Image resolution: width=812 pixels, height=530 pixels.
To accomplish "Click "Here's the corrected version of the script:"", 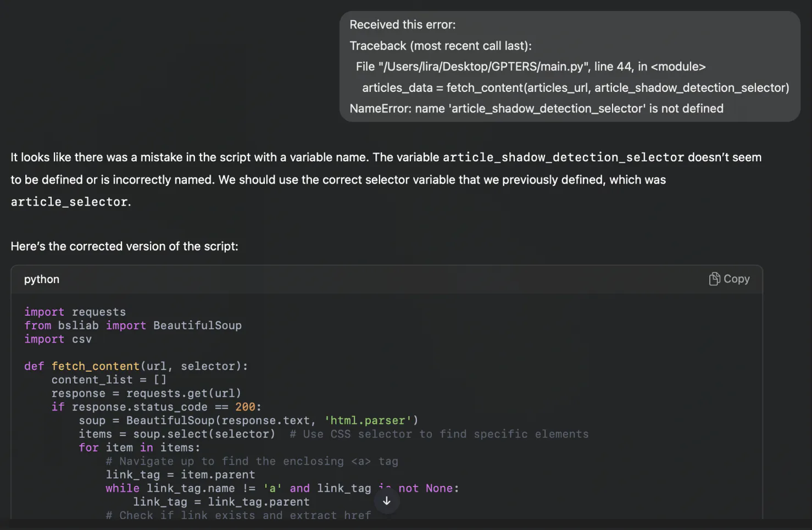I will pyautogui.click(x=124, y=246).
